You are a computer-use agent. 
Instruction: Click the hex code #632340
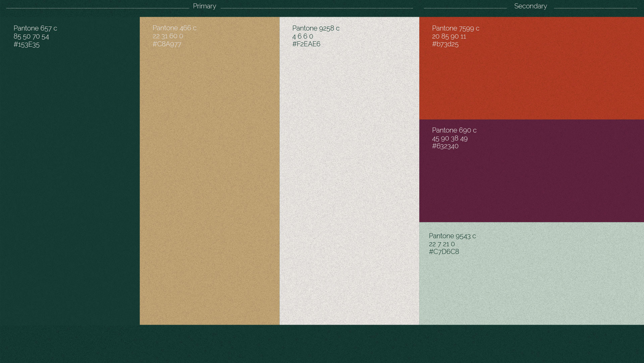445,146
